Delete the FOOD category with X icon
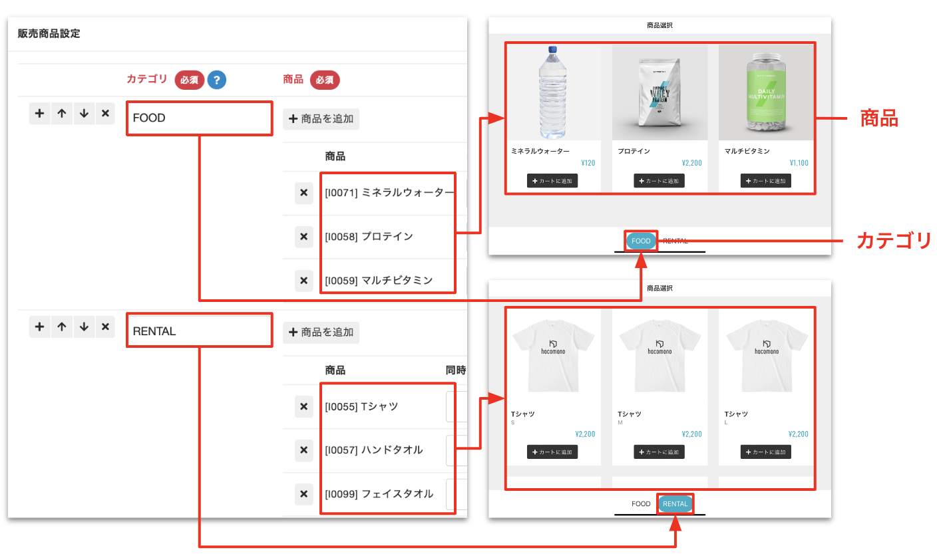Screen dimensions: 937x560 click(x=105, y=114)
